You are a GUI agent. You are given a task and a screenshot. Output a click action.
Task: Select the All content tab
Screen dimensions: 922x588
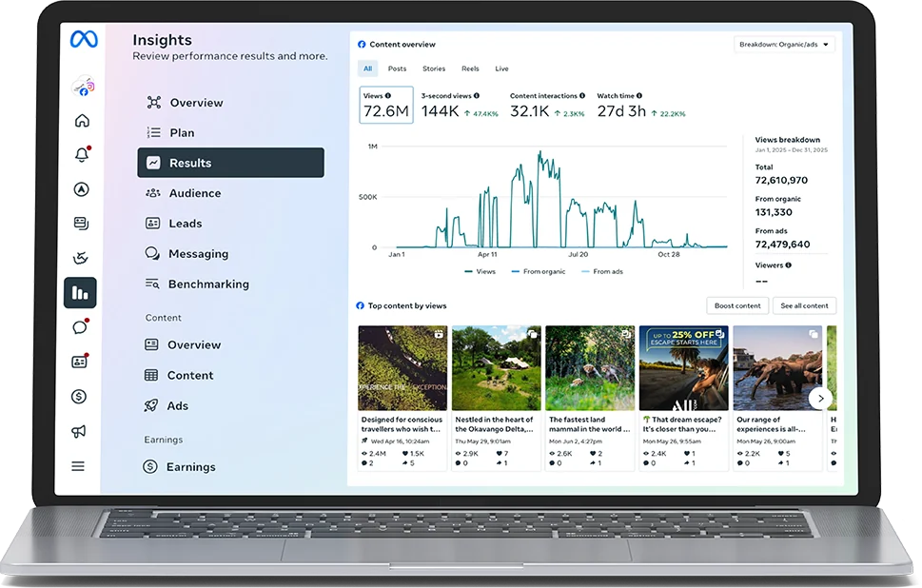(x=367, y=69)
